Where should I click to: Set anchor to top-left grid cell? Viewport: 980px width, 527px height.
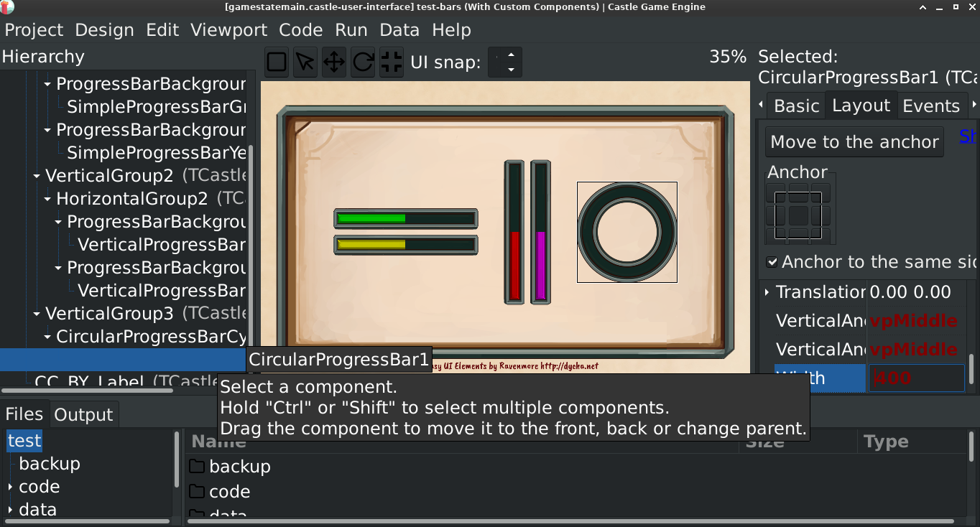777,193
